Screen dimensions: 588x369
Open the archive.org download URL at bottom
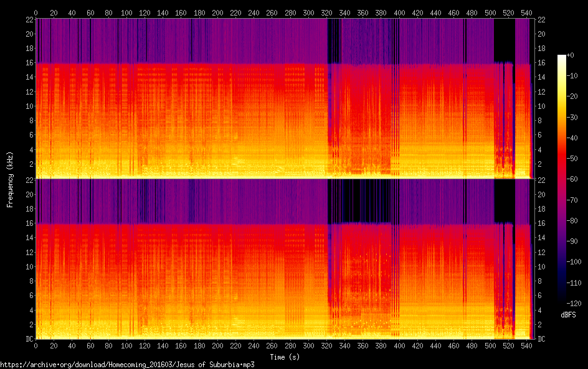[127, 365]
